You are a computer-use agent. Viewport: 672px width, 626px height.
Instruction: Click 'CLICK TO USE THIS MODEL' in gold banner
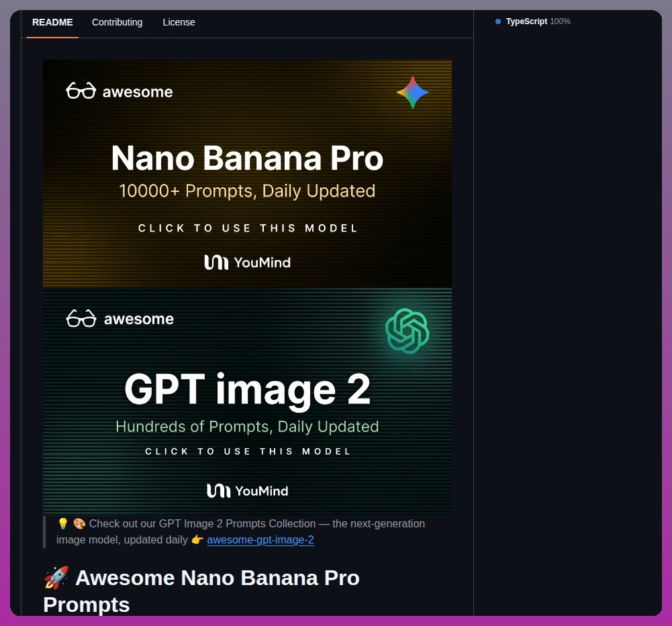248,228
